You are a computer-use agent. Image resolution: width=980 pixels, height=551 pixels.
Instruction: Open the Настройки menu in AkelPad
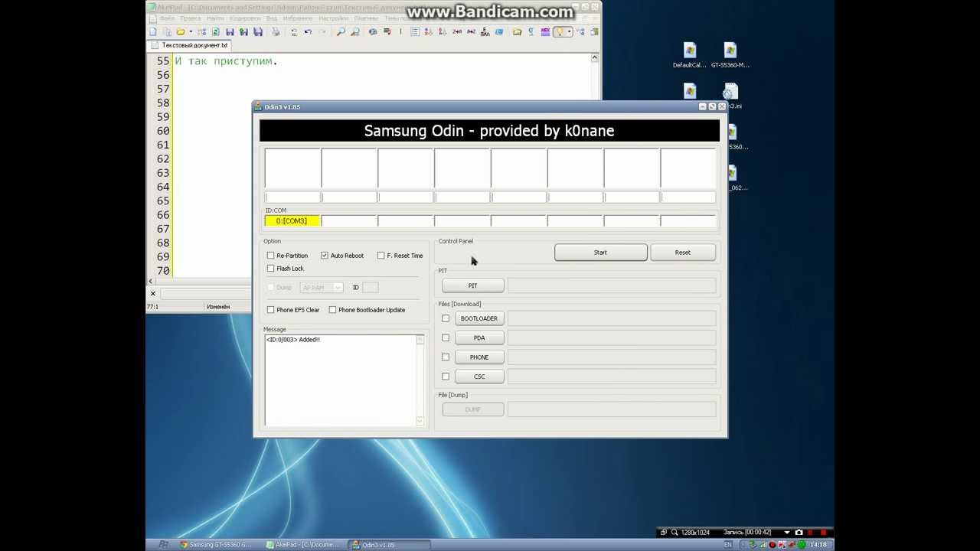click(x=334, y=18)
